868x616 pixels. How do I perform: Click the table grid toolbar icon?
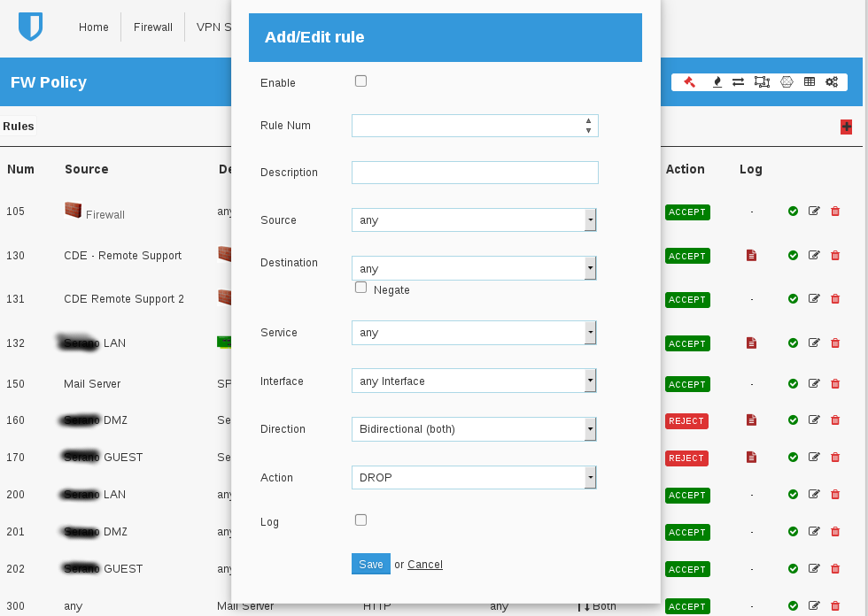(x=810, y=82)
